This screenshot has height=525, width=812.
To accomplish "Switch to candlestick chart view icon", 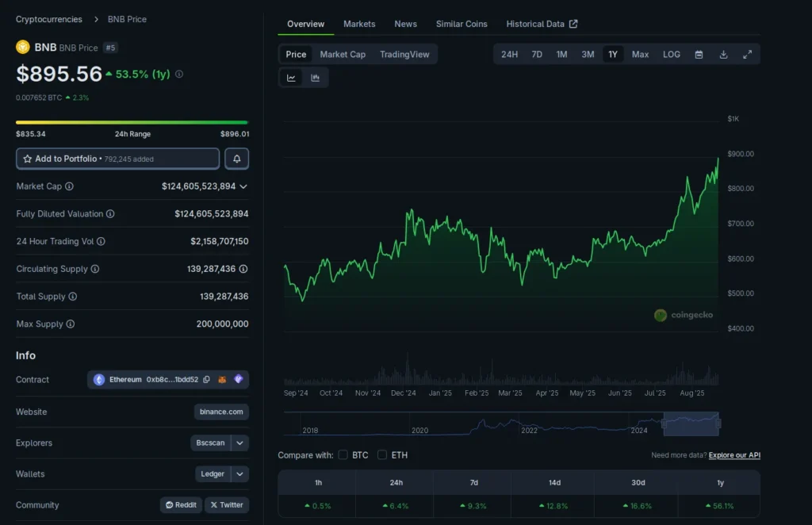I will (315, 78).
